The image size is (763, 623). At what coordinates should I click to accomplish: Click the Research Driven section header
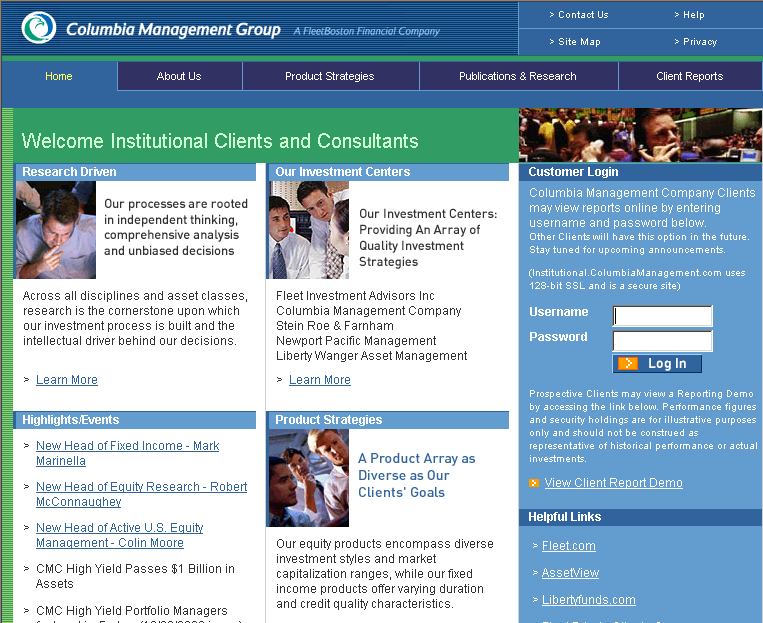(135, 172)
